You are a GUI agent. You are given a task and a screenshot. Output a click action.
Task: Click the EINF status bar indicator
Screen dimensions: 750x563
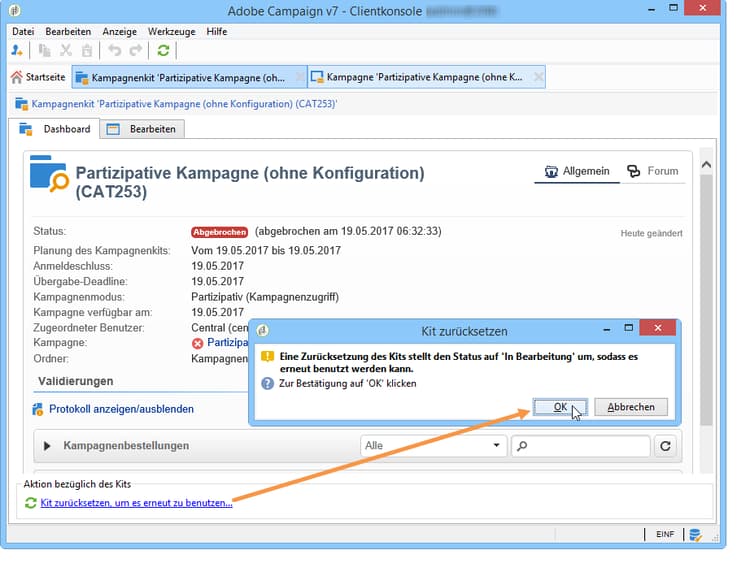665,534
